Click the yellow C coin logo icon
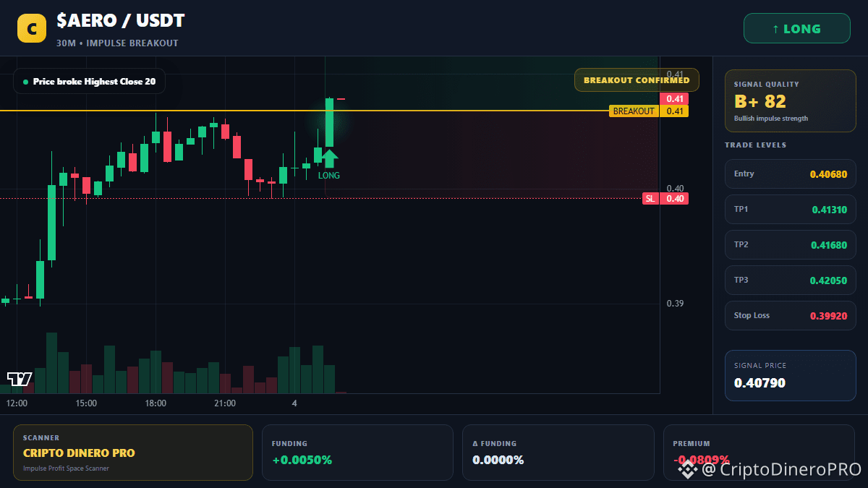This screenshot has height=488, width=868. 32,28
